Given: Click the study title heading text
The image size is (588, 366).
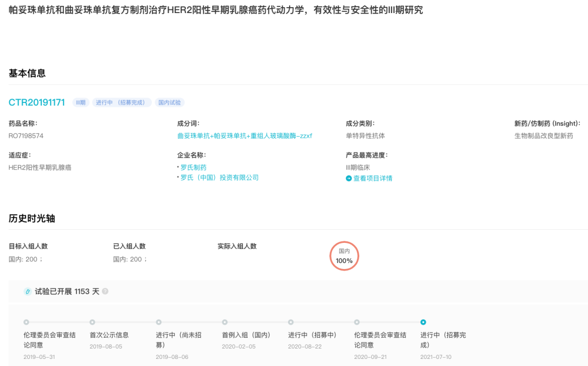Looking at the screenshot, I should click(216, 10).
